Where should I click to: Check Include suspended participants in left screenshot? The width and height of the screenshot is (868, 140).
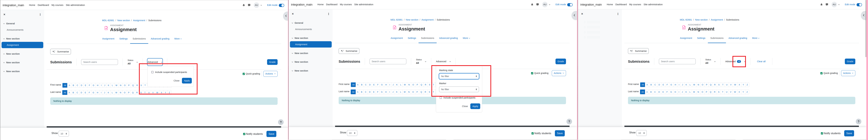pyautogui.click(x=152, y=72)
